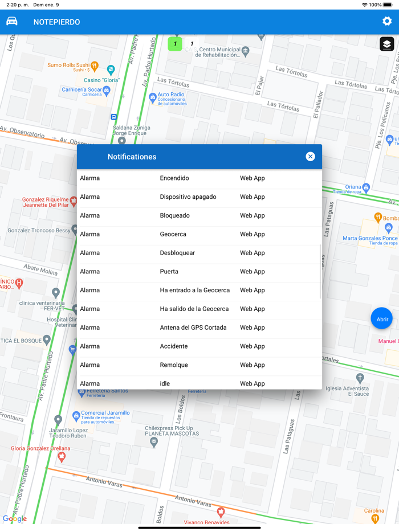Click the notifications list scrollbar
399x532 pixels.
click(x=320, y=272)
